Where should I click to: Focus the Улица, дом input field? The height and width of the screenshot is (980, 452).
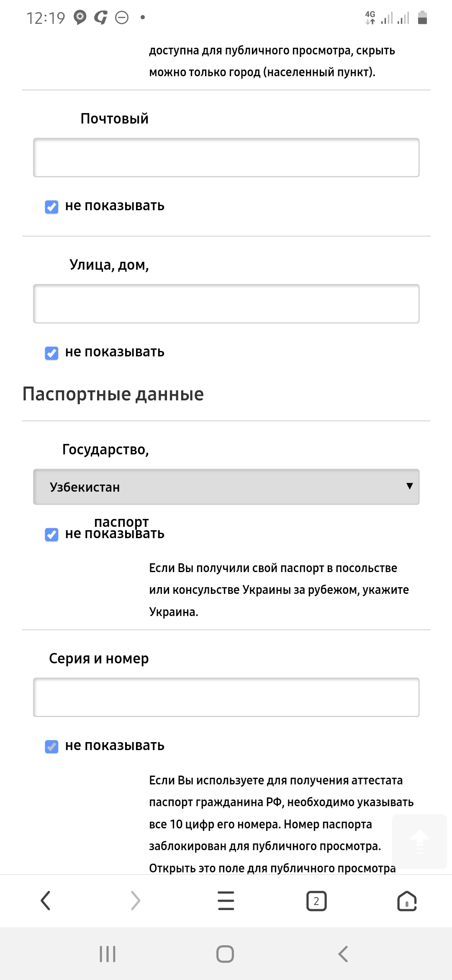226,304
